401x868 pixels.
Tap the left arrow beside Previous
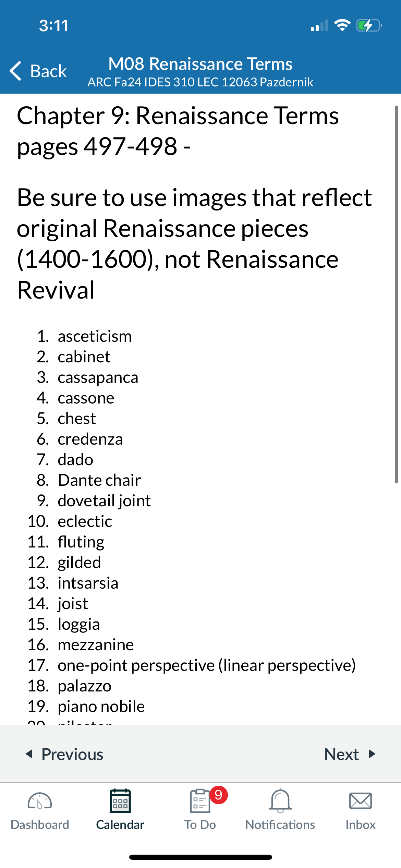(x=29, y=754)
